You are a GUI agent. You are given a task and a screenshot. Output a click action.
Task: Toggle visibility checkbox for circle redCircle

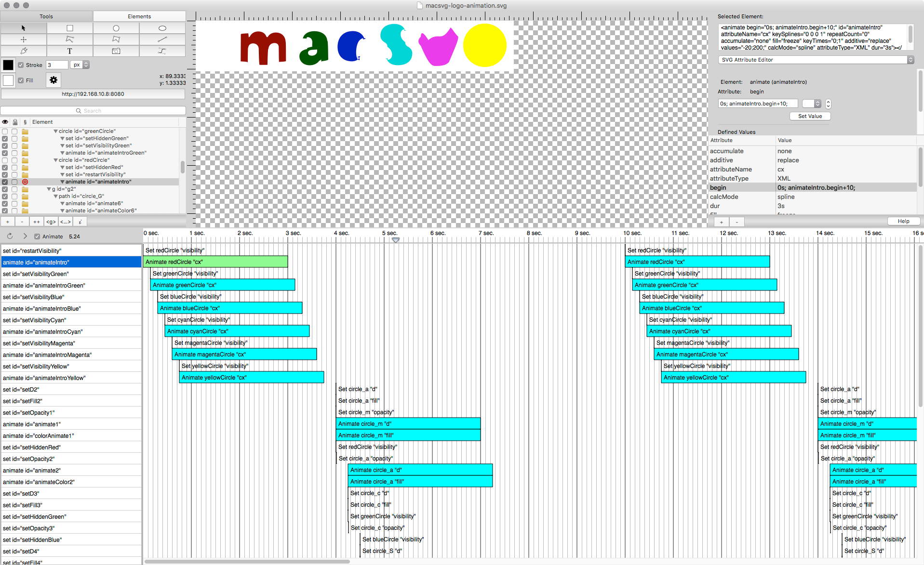pos(5,160)
